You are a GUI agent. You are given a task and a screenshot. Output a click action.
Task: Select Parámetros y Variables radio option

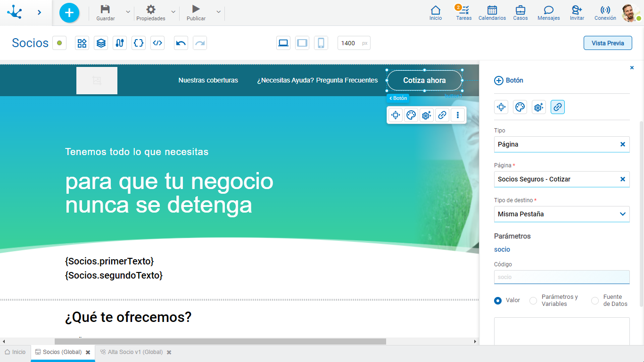coord(533,300)
